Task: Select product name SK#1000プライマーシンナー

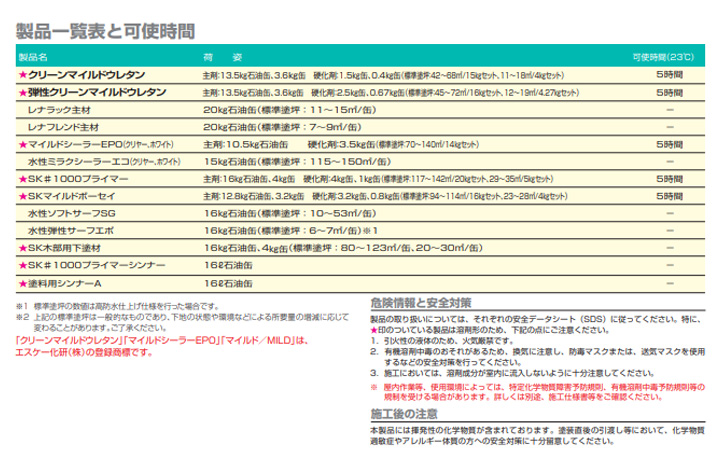Action: point(96,265)
